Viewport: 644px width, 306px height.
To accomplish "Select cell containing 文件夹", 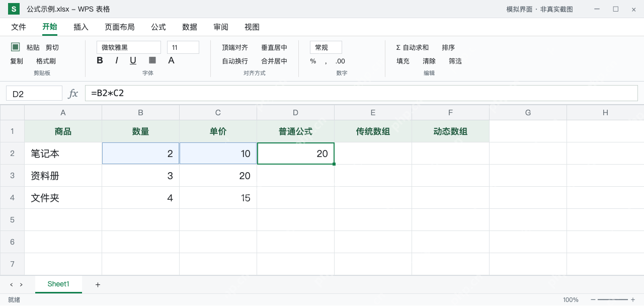I will [63, 198].
